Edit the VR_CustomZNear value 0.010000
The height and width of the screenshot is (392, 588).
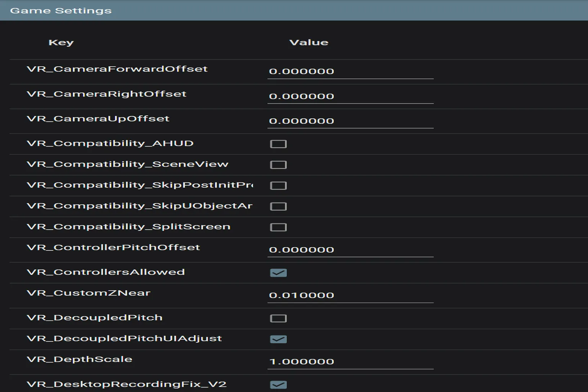tap(350, 295)
